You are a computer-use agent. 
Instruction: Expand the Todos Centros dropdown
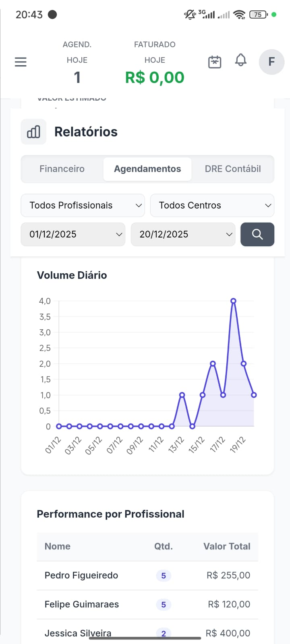[212, 205]
